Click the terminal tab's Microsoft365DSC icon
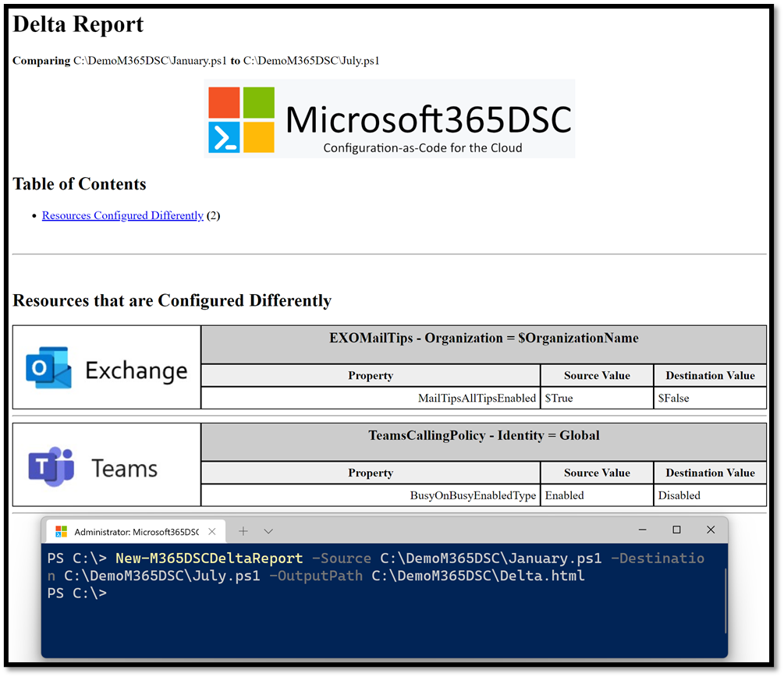This screenshot has width=784, height=677. point(61,531)
